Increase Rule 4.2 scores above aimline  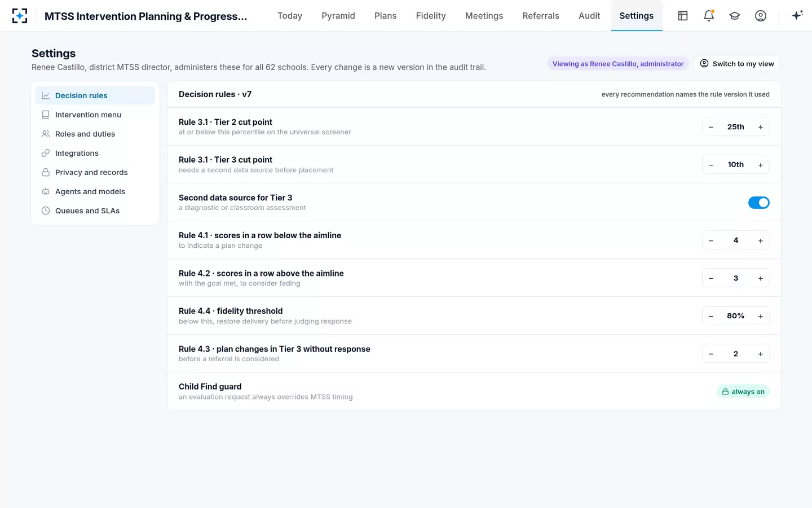coord(761,278)
